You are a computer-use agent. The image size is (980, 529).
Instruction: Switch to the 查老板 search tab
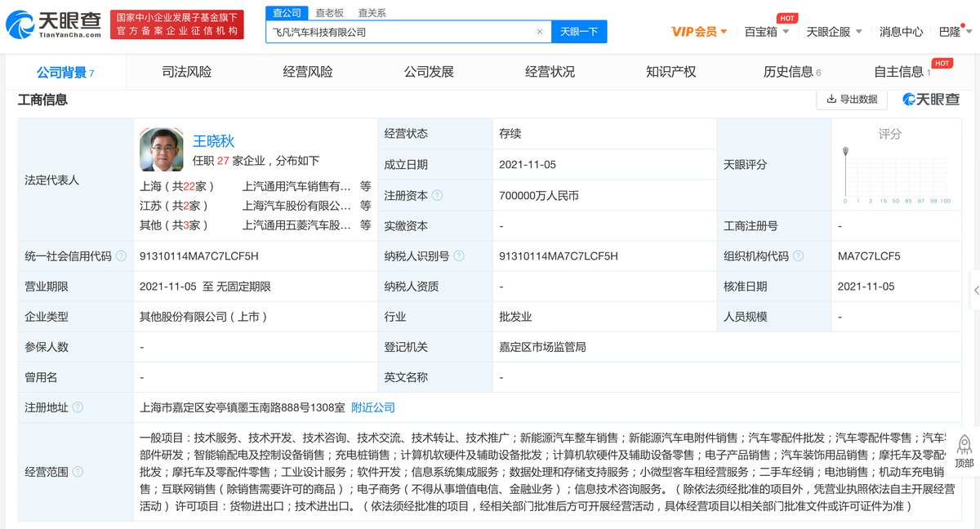(x=330, y=12)
